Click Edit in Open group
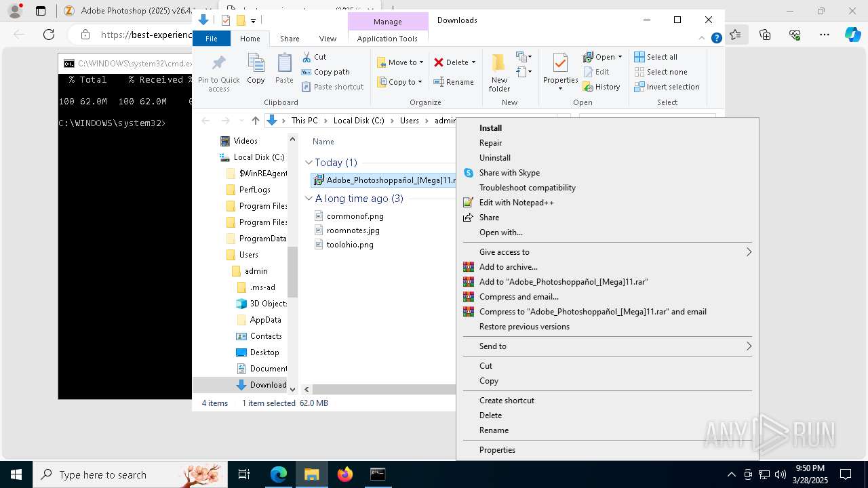This screenshot has height=488, width=868. coord(596,72)
